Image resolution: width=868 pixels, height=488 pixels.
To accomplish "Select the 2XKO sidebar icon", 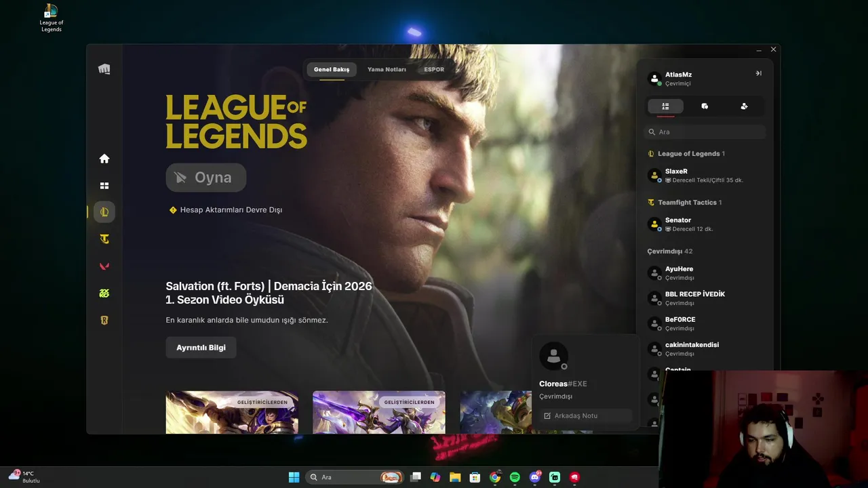I will click(x=104, y=293).
